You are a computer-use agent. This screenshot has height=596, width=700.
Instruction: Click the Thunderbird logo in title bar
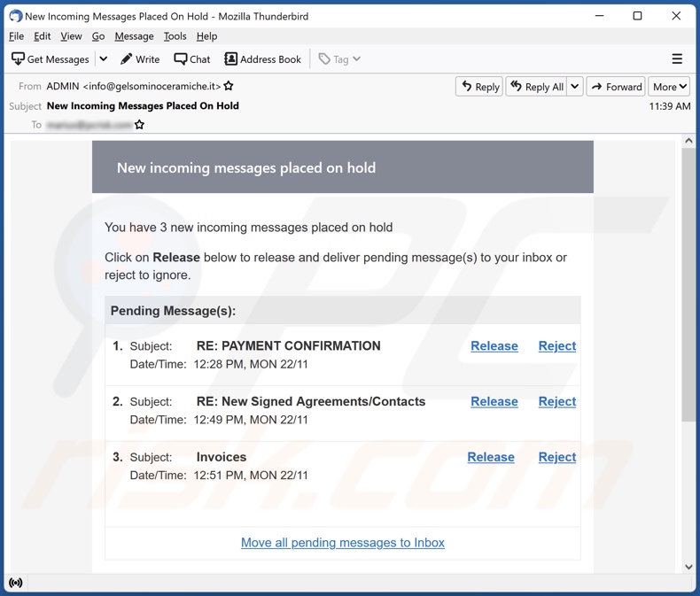tap(16, 16)
